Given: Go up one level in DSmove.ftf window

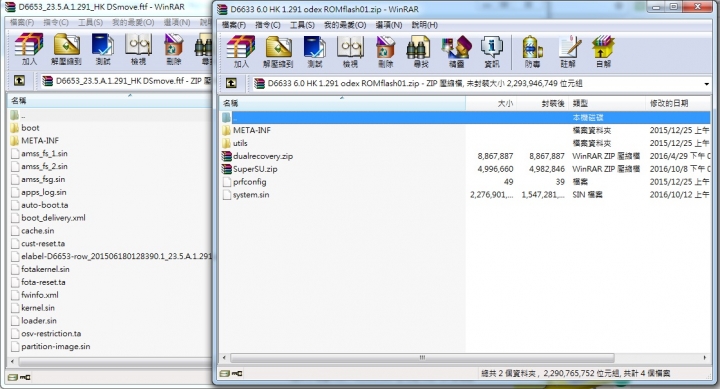Looking at the screenshot, I should point(19,81).
